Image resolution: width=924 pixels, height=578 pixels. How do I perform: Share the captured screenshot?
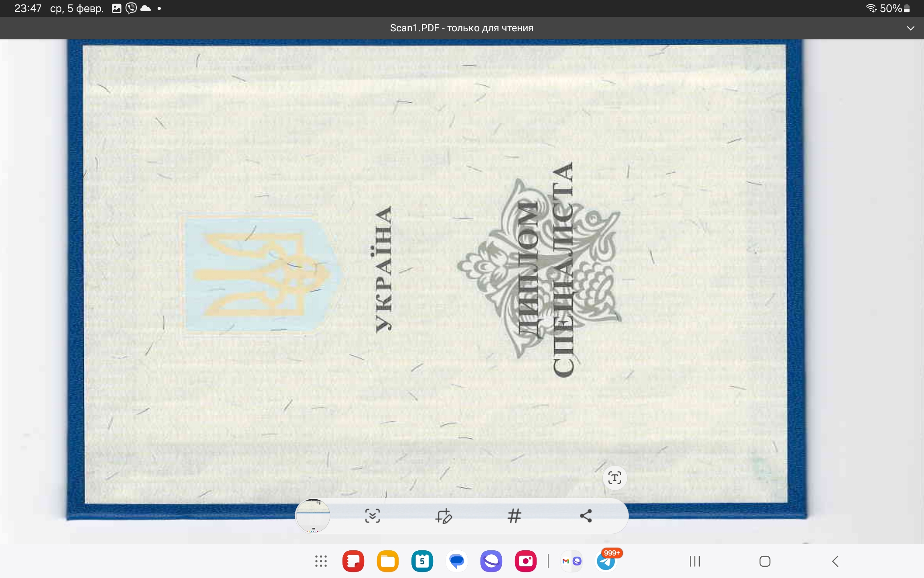point(586,516)
